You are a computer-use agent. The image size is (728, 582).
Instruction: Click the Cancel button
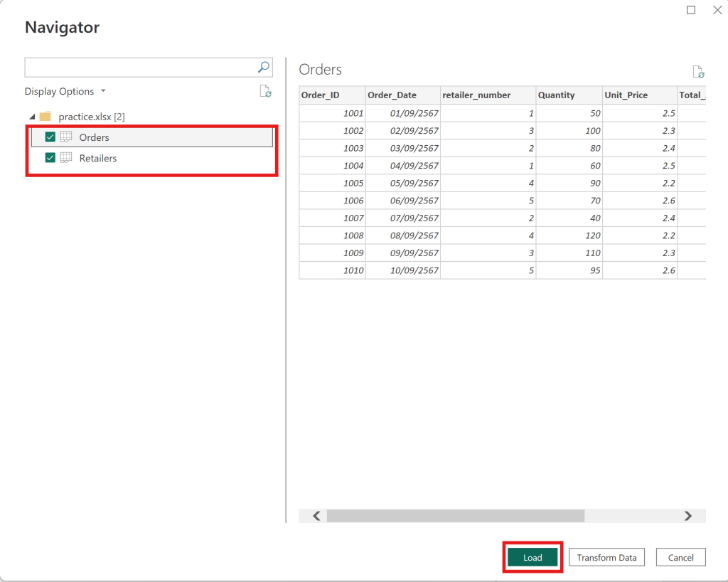[x=680, y=557]
